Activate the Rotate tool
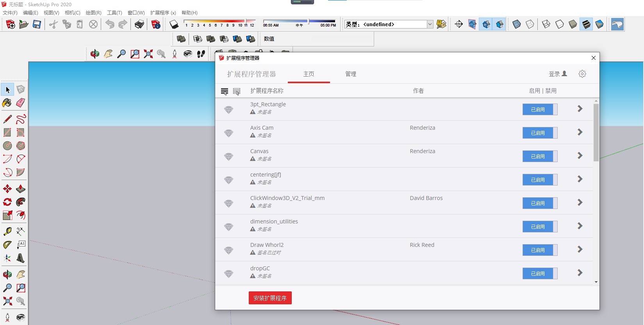The height and width of the screenshot is (325, 644). pos(7,202)
